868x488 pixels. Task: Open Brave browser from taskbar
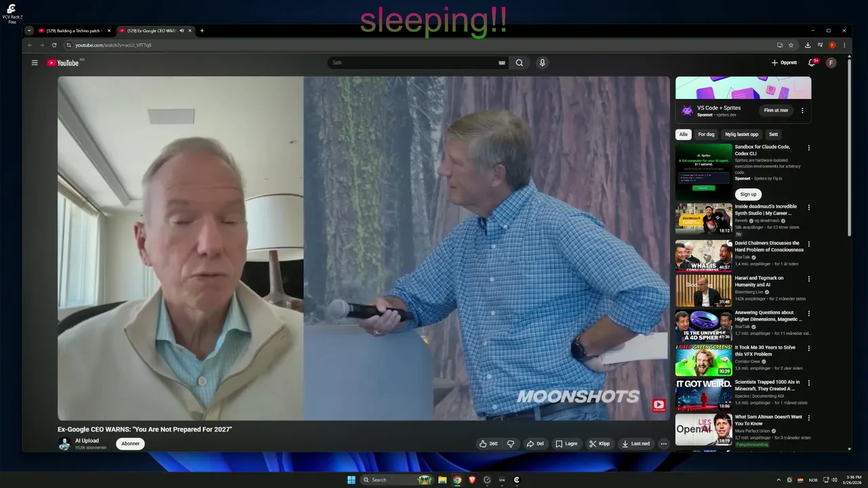click(x=473, y=480)
